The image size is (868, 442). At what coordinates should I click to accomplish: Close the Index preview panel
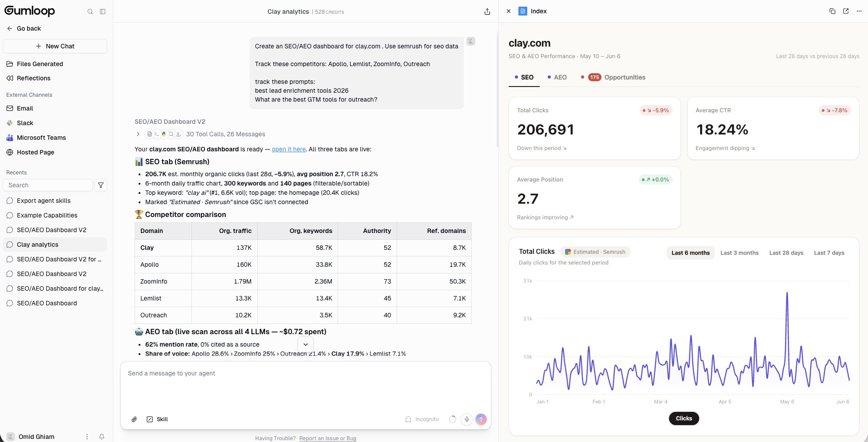509,11
